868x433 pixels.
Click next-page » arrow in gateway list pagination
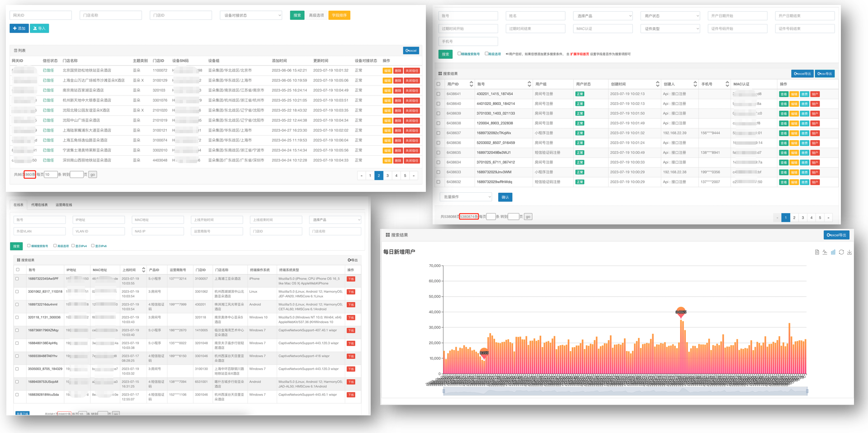414,176
